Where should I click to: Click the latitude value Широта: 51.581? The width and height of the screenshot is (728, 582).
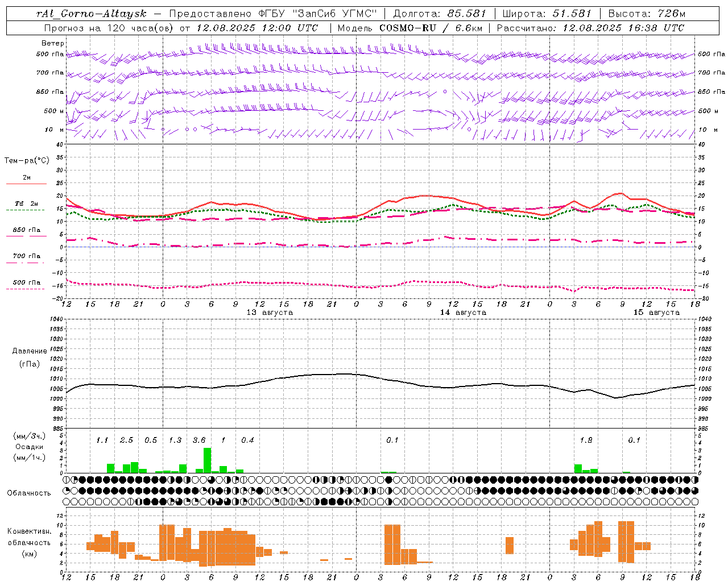coord(547,14)
